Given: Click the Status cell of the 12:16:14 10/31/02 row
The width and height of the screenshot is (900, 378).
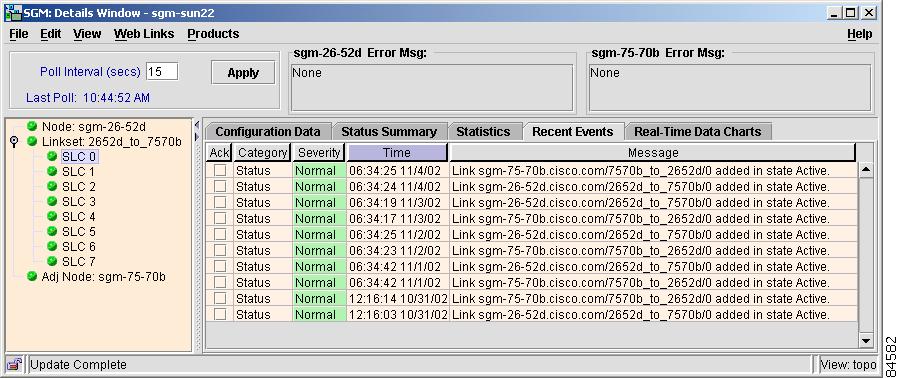Looking at the screenshot, I should click(262, 298).
